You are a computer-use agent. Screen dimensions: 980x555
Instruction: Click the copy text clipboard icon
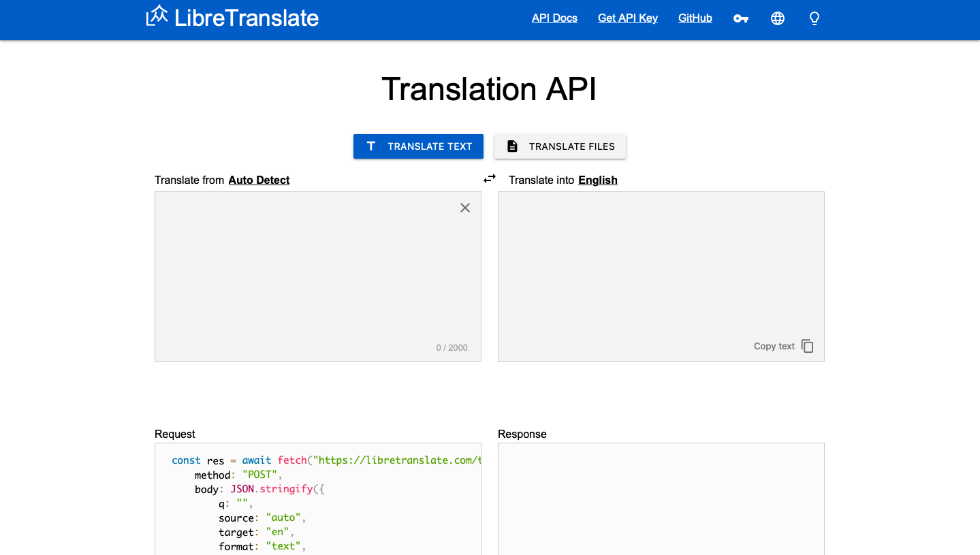(x=808, y=346)
